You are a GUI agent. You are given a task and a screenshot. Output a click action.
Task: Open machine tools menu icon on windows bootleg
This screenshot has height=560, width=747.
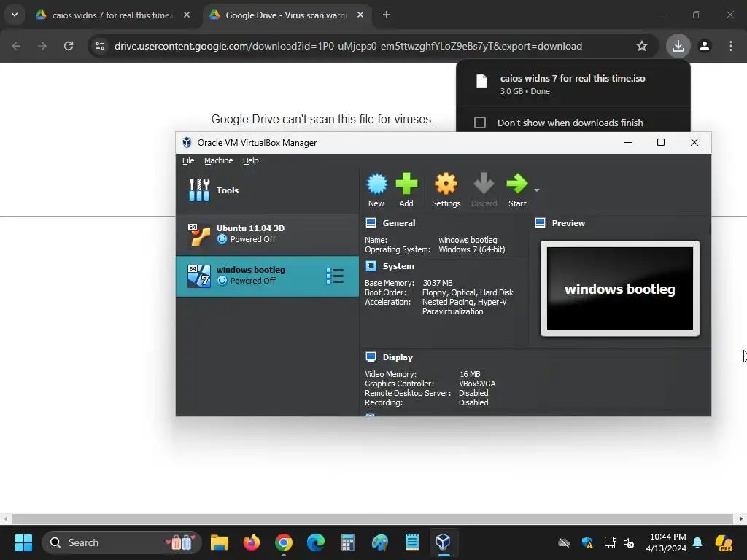335,276
